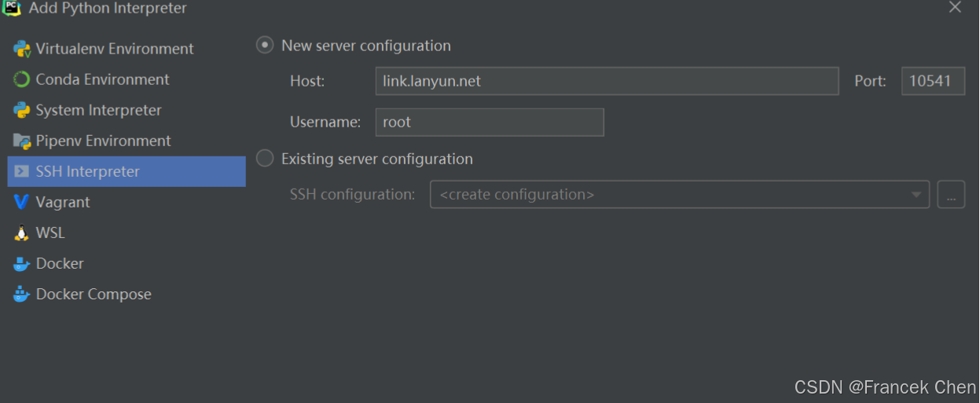Focus the Port field showing 10541
Image resolution: width=980 pixels, height=403 pixels.
point(933,81)
